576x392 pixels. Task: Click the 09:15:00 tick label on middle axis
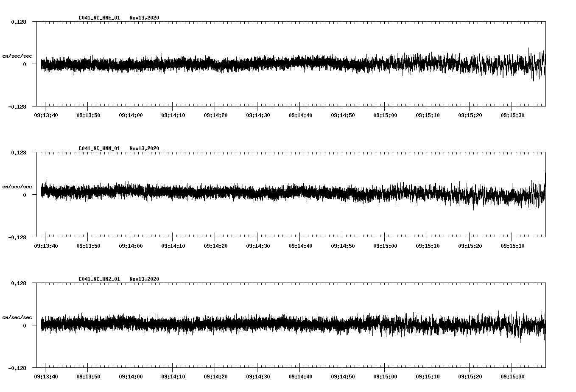(385, 245)
